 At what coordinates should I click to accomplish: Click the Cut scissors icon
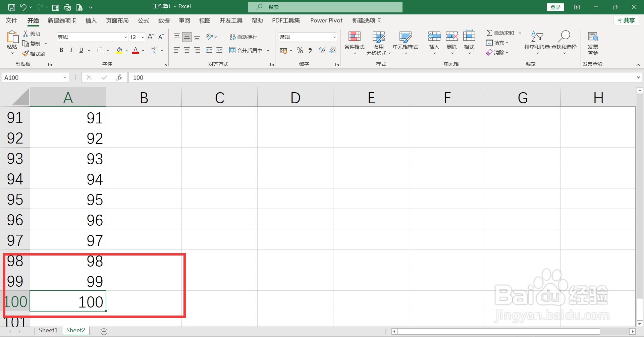point(25,34)
